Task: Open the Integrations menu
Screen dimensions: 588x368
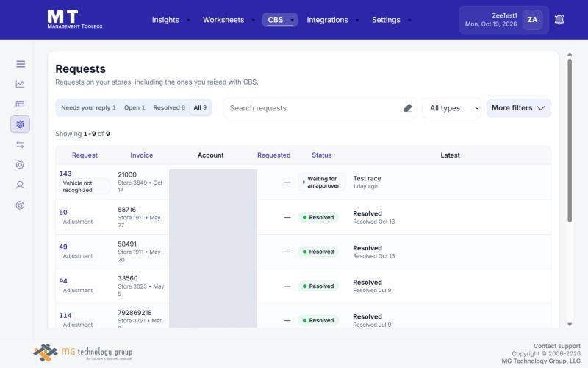Action: click(x=332, y=20)
